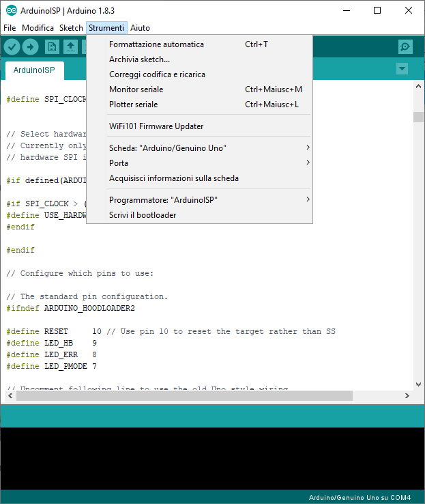The width and height of the screenshot is (425, 504).
Task: Select Acquisisci informazioni sulla scheda
Action: (x=199, y=178)
